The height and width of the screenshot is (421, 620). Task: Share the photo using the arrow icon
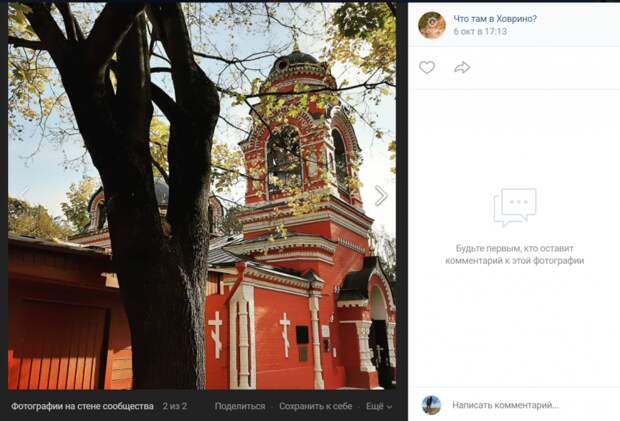[x=462, y=68]
